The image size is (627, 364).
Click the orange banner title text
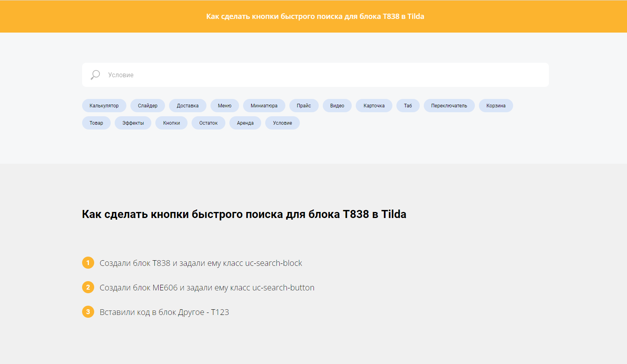(315, 16)
